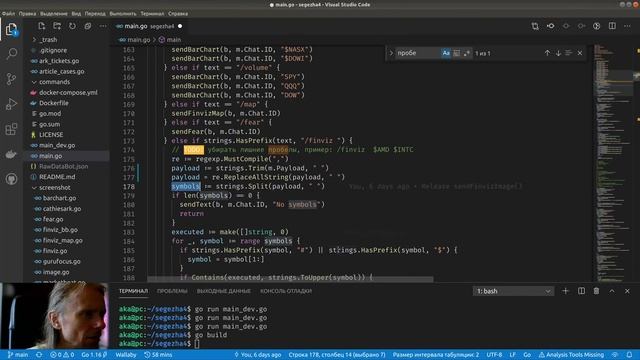The width and height of the screenshot is (640, 360).
Task: Open the Explorer view in activity bar
Action: point(11,29)
